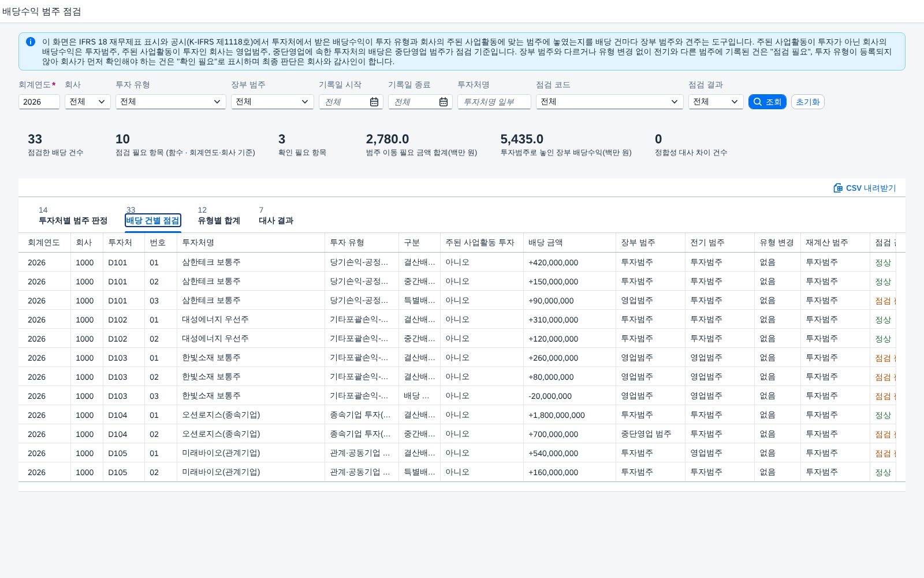Click the 투자처명 column header
Viewport: 924px width, 578px height.
pos(251,243)
